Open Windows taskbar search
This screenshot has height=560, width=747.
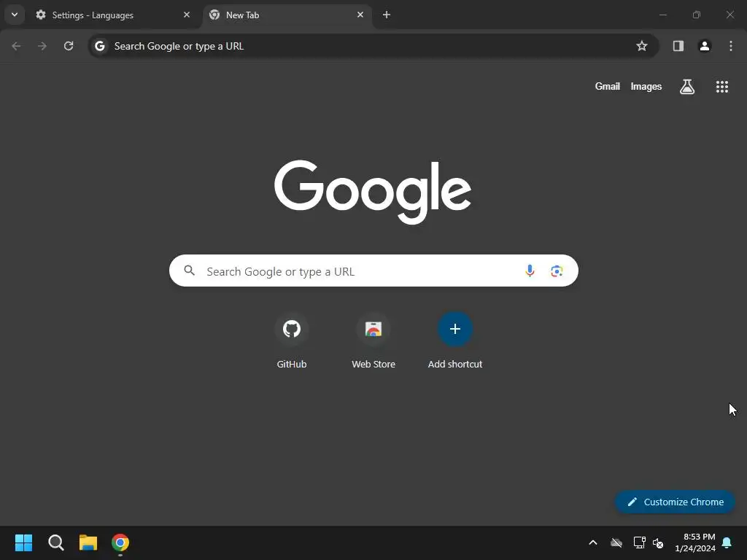55,542
